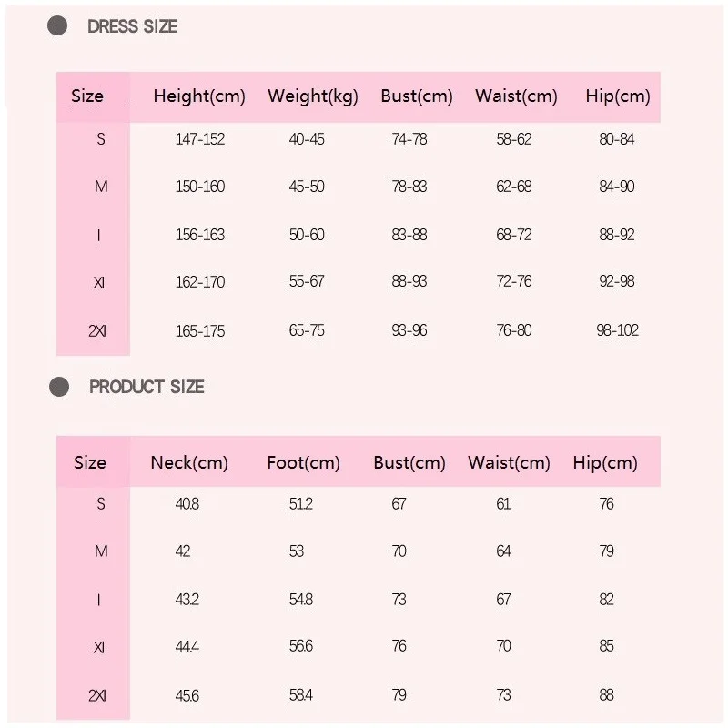728x728 pixels.
Task: Click the Size header in the product size table
Action: (x=90, y=462)
